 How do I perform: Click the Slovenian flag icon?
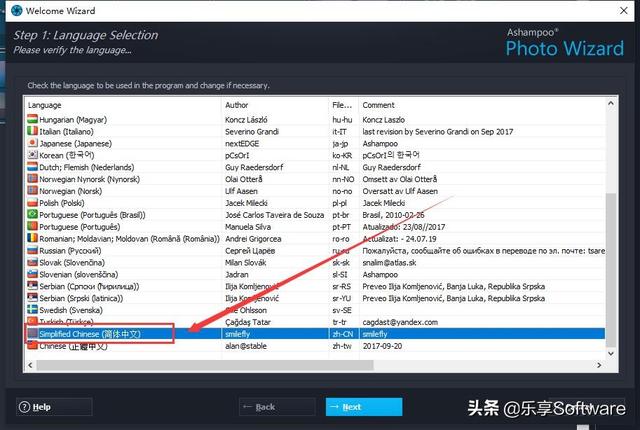click(x=32, y=274)
